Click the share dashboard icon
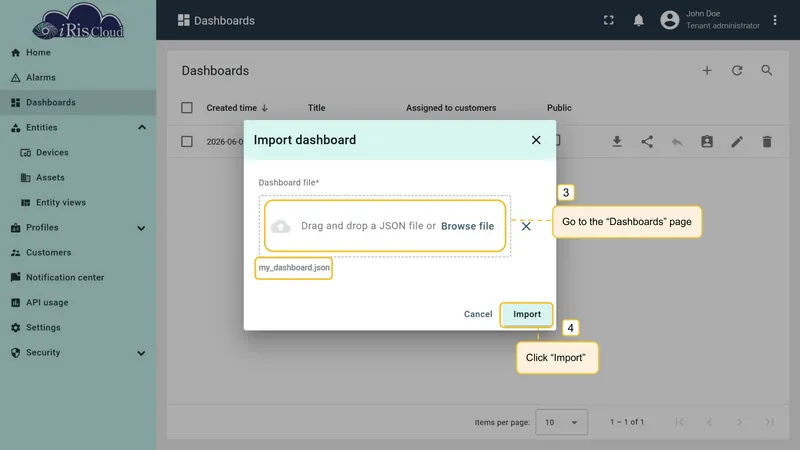This screenshot has width=800, height=450. [647, 141]
